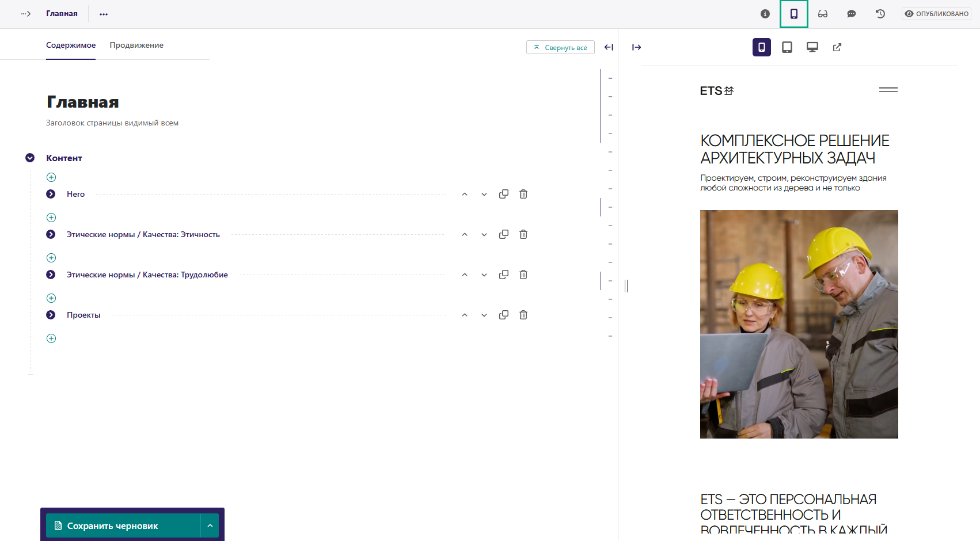980x541 pixels.
Task: Open the page history icon
Action: coord(880,14)
